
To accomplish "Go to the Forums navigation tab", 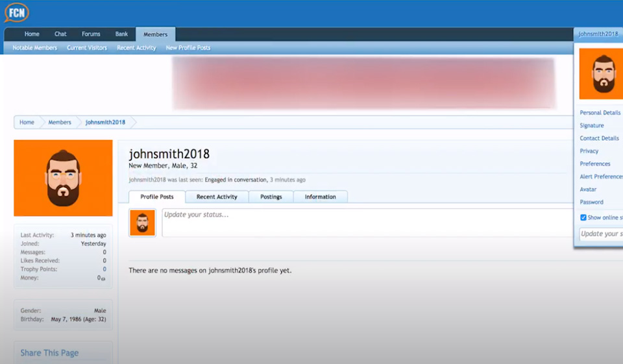I will 91,34.
